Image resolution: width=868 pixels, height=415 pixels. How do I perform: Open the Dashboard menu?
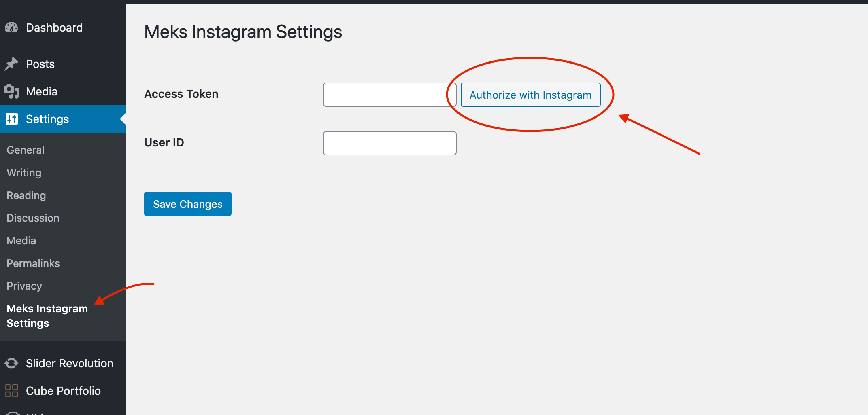tap(54, 28)
